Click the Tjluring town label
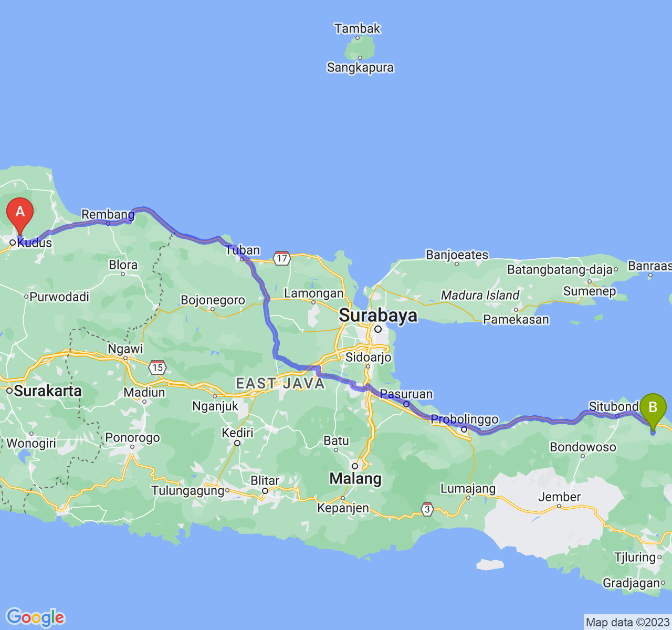This screenshot has height=630, width=672. click(635, 557)
